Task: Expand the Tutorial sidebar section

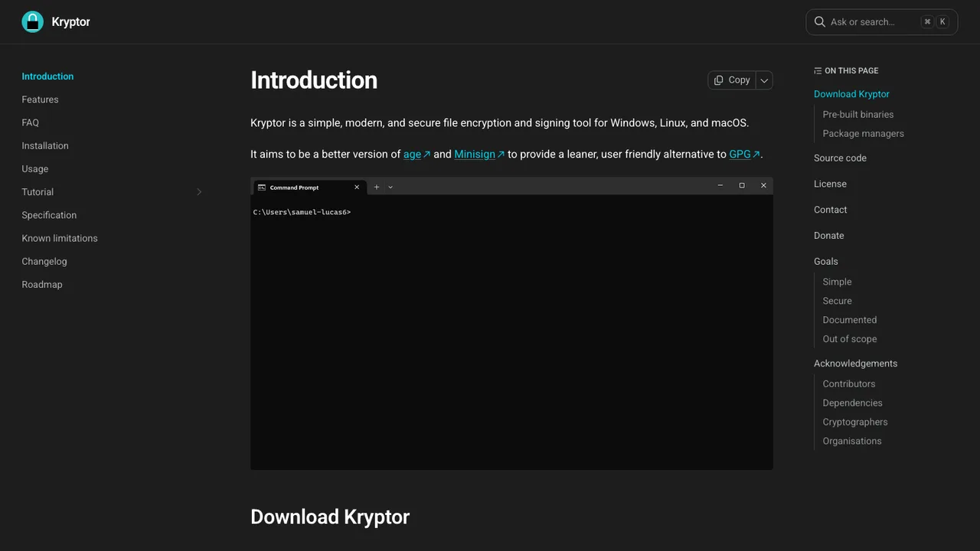Action: point(199,192)
